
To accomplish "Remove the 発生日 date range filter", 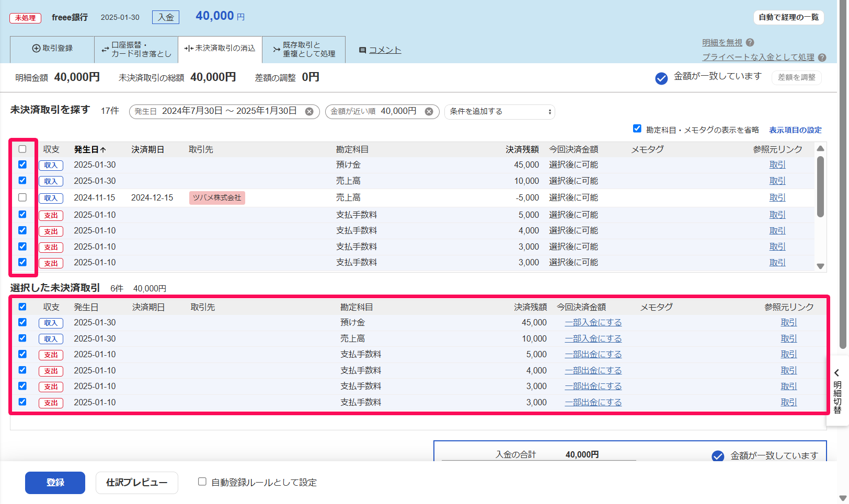I will 309,111.
